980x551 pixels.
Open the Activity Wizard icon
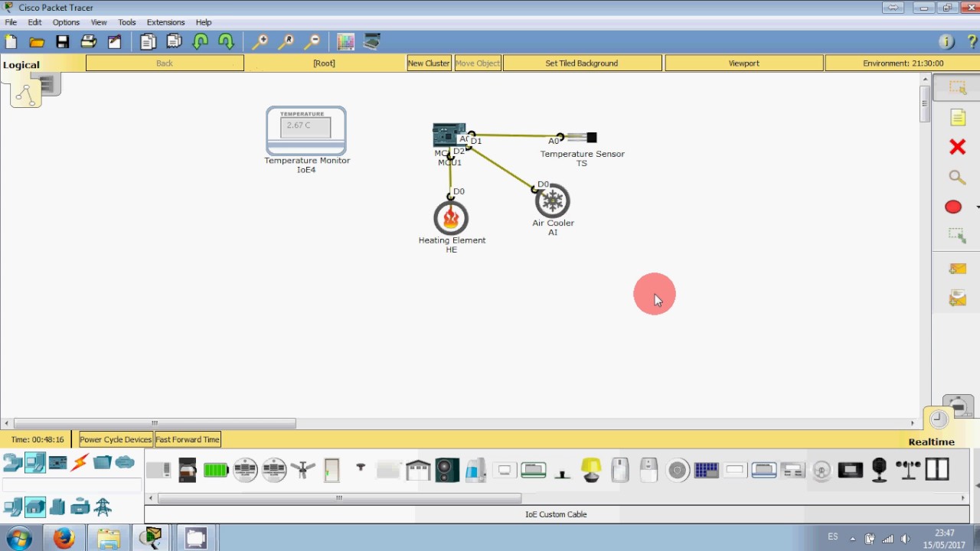(114, 42)
